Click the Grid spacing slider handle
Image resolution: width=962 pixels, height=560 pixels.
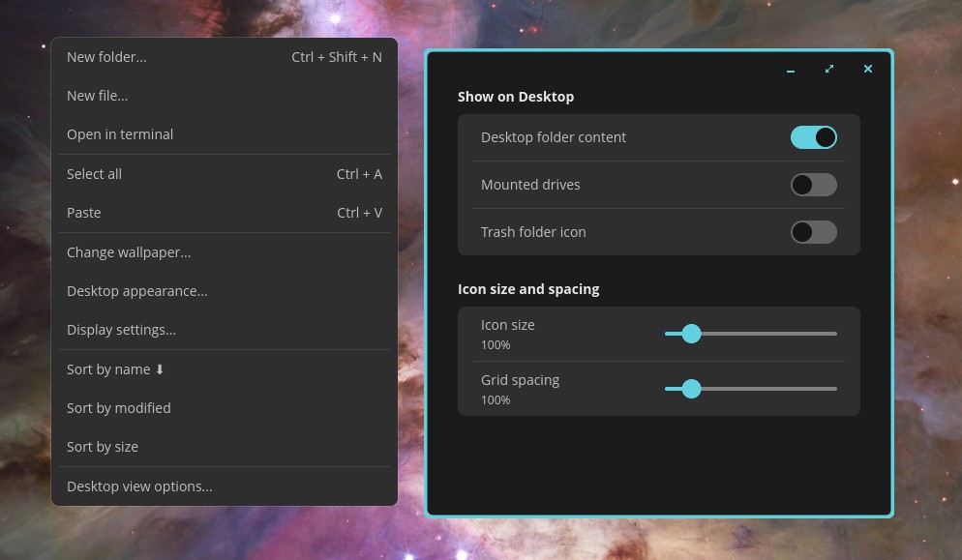tap(691, 389)
